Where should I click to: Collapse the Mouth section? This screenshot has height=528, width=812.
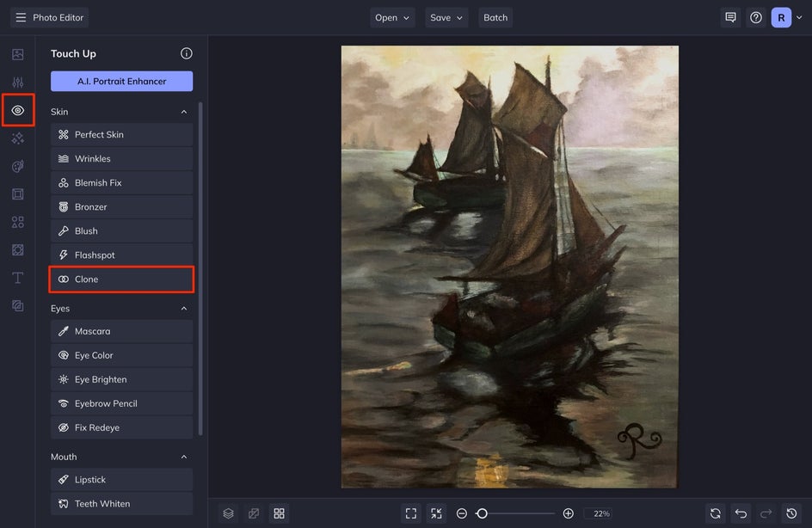click(184, 457)
